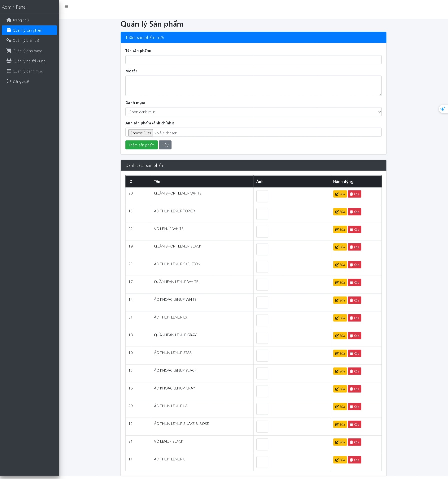This screenshot has width=448, height=479.
Task: Click the Thêm sản phẩm mới card header
Action: point(253,37)
